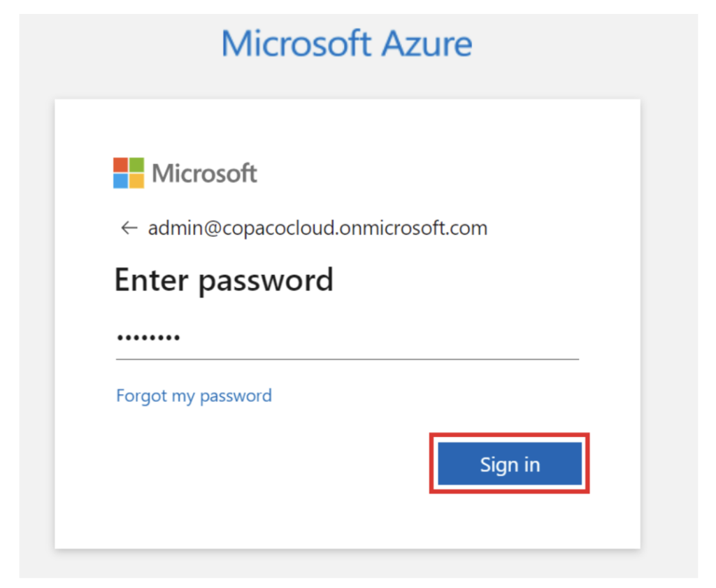Image resolution: width=716 pixels, height=588 pixels.
Task: Click the Microsoft four-square logo
Action: coord(129,173)
